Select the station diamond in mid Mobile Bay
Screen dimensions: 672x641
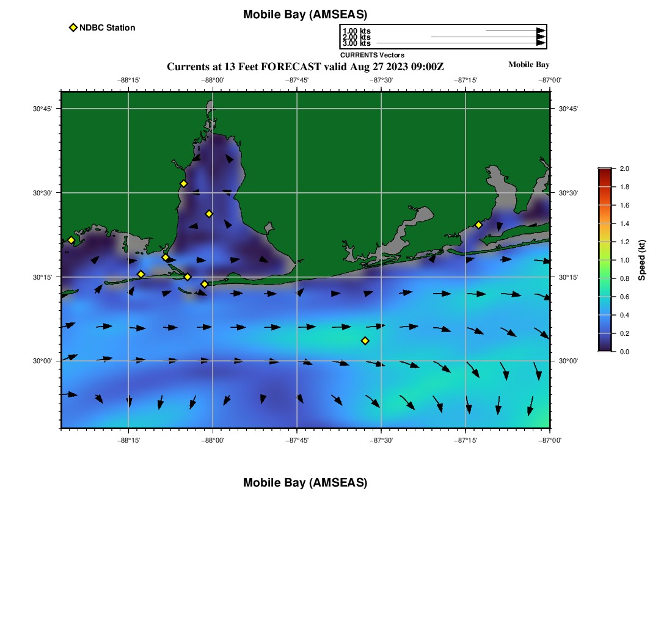(x=209, y=214)
